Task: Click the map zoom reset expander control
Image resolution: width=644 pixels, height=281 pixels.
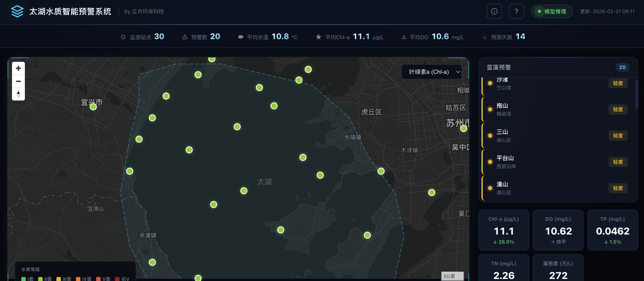Action: [x=18, y=94]
